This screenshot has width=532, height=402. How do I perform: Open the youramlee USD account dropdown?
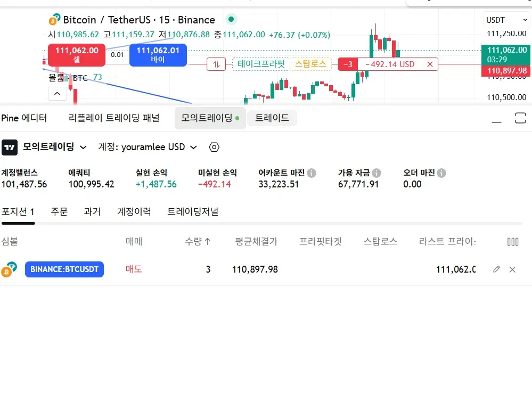pyautogui.click(x=148, y=147)
